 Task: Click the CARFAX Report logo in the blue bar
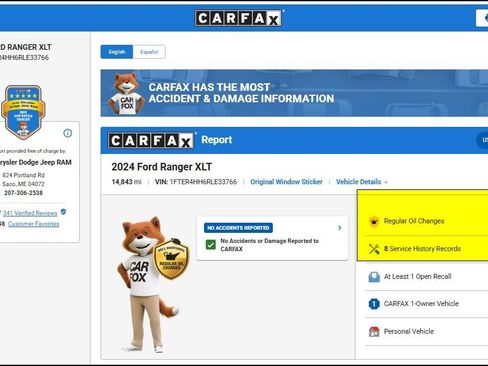[x=151, y=141]
